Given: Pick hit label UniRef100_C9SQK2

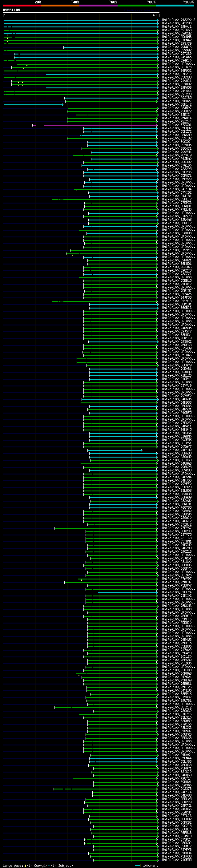Looking at the screenshot, I should click(x=176, y=342).
